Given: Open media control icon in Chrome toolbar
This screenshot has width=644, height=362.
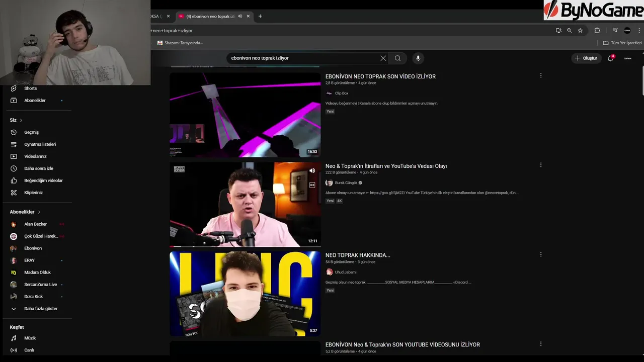Looking at the screenshot, I should tap(615, 31).
